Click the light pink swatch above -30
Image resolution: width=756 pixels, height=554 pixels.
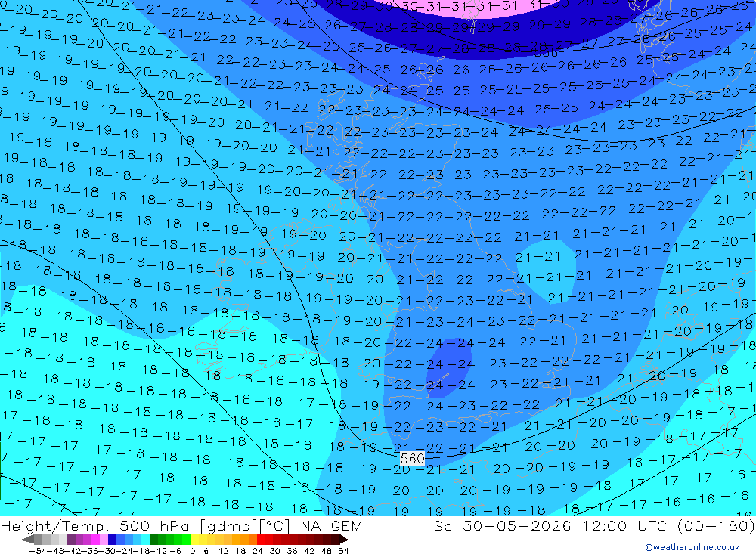(x=104, y=540)
